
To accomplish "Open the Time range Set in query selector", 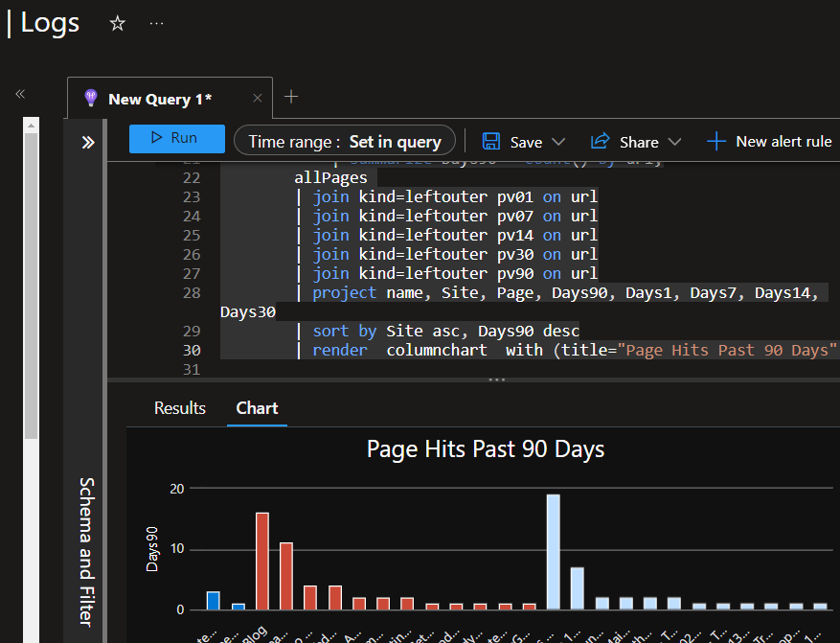I will click(345, 140).
